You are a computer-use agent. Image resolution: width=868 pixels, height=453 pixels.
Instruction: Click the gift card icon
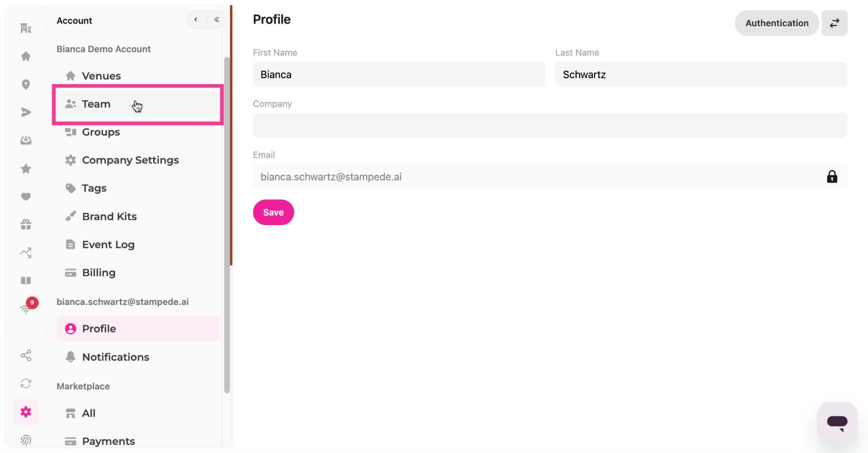tap(26, 225)
